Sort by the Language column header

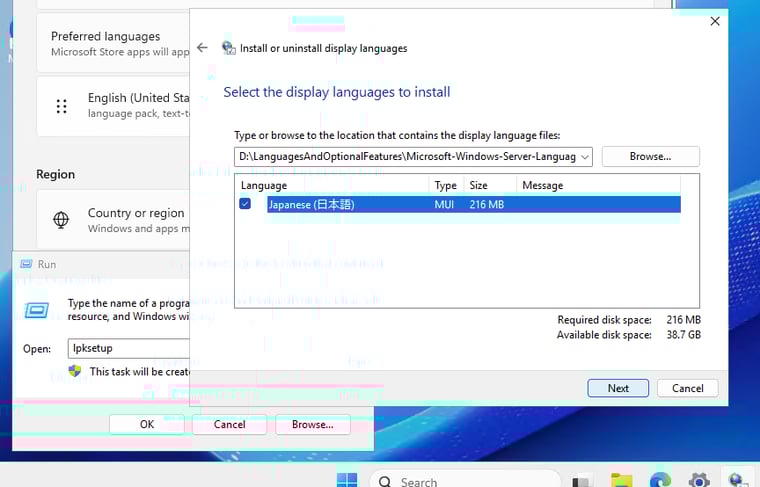point(332,185)
